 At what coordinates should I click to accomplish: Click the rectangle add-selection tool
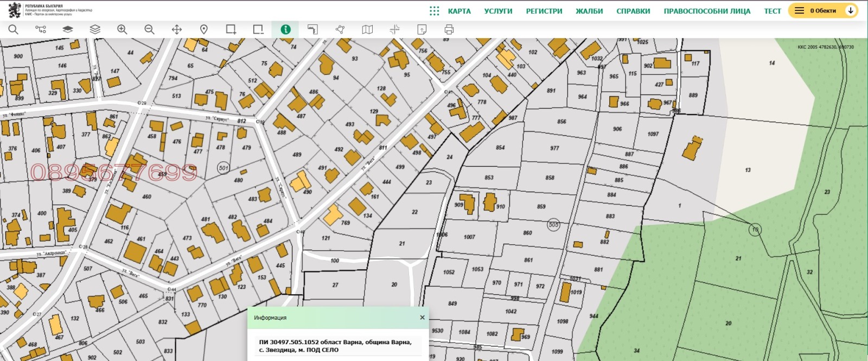click(x=231, y=30)
